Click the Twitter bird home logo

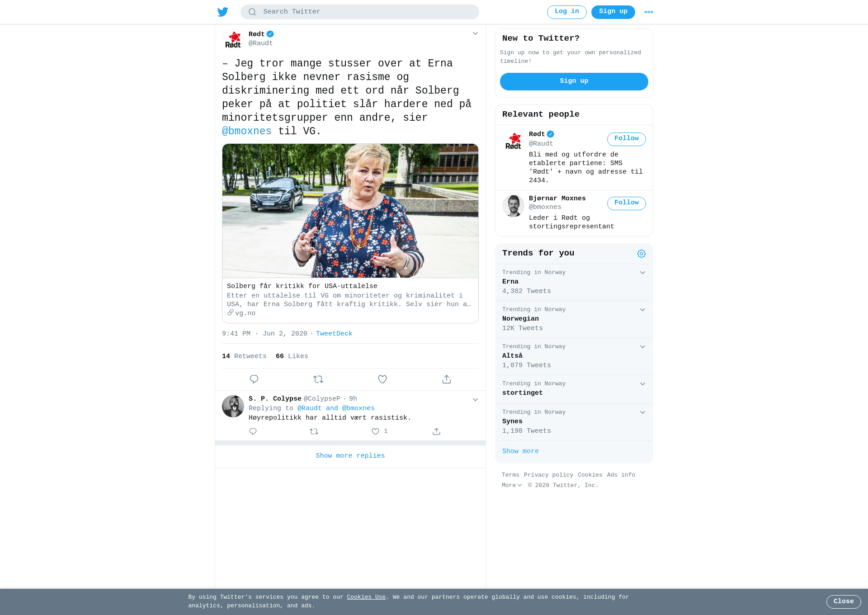[223, 12]
